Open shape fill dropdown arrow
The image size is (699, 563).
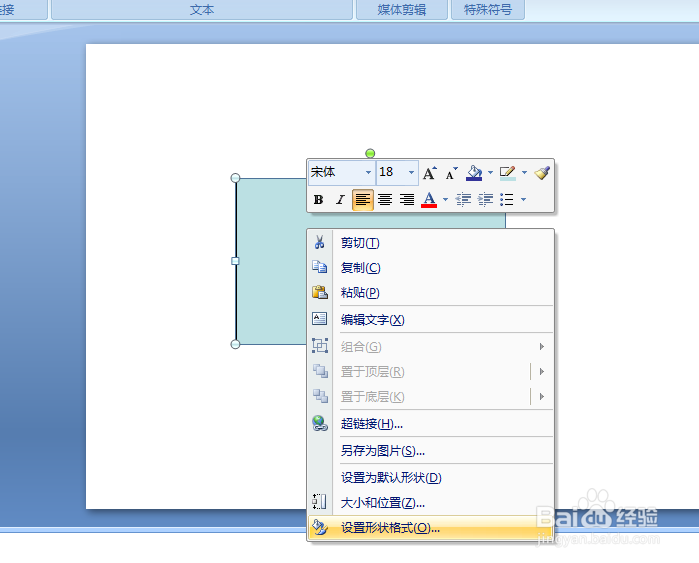point(490,173)
